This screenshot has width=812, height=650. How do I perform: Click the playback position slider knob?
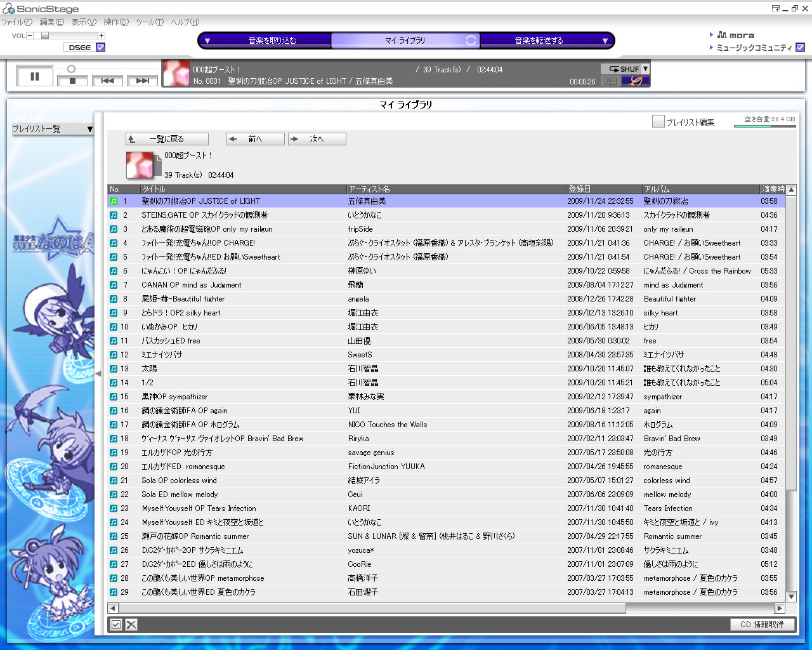pyautogui.click(x=71, y=69)
